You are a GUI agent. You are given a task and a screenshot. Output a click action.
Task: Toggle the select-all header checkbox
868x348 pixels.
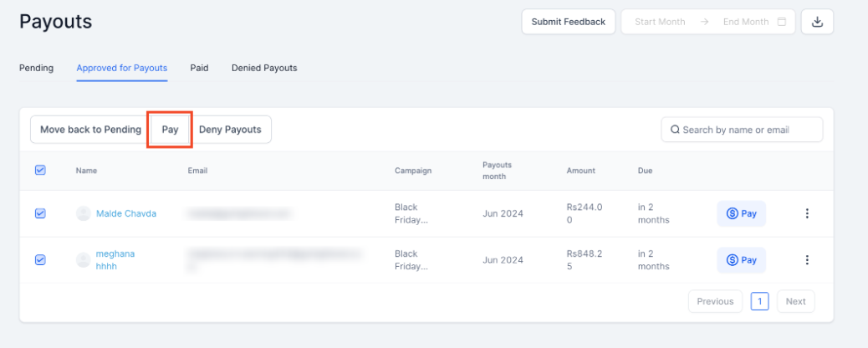(40, 170)
